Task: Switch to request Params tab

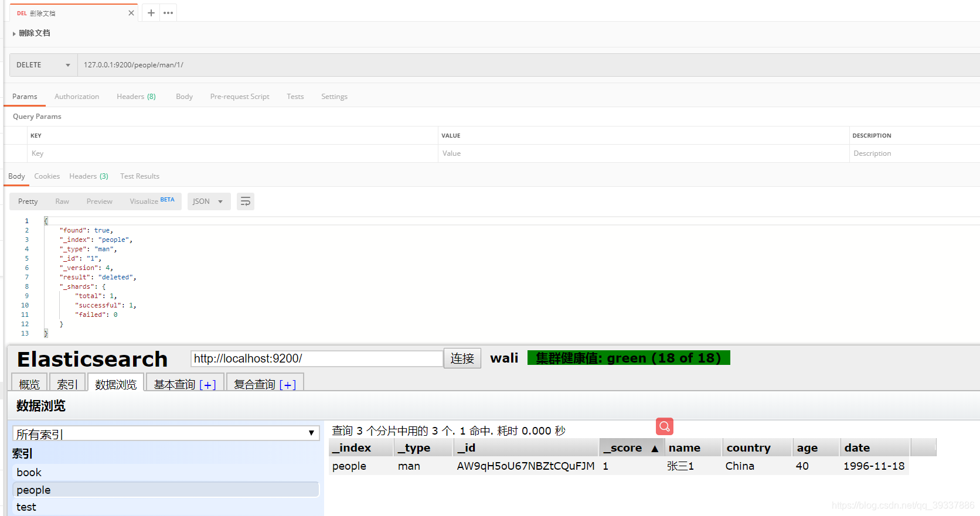Action: pyautogui.click(x=25, y=97)
